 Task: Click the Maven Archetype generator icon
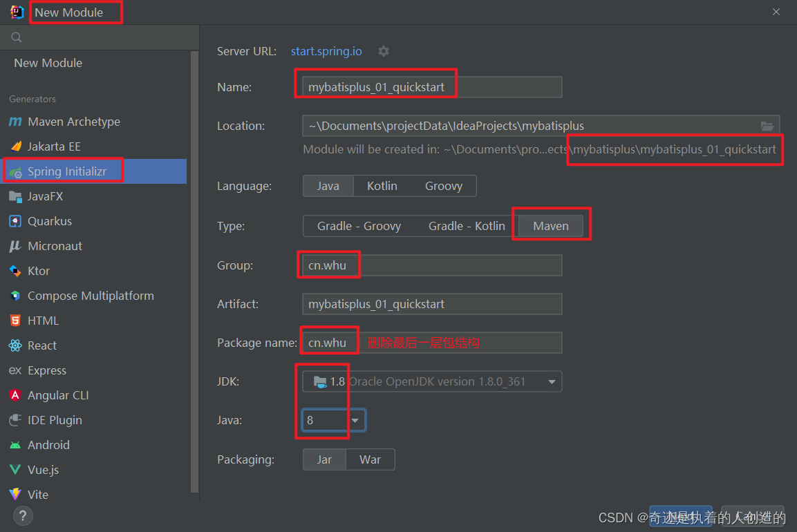coord(15,122)
